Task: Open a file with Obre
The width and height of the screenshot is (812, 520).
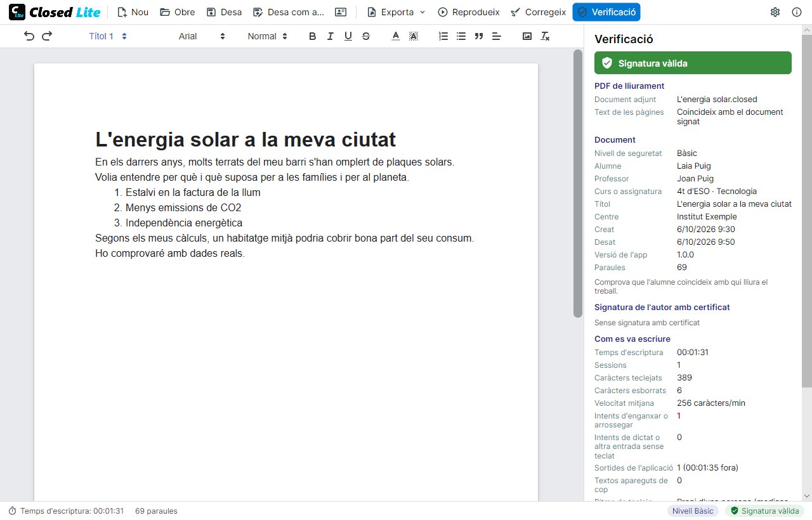Action: coord(177,12)
